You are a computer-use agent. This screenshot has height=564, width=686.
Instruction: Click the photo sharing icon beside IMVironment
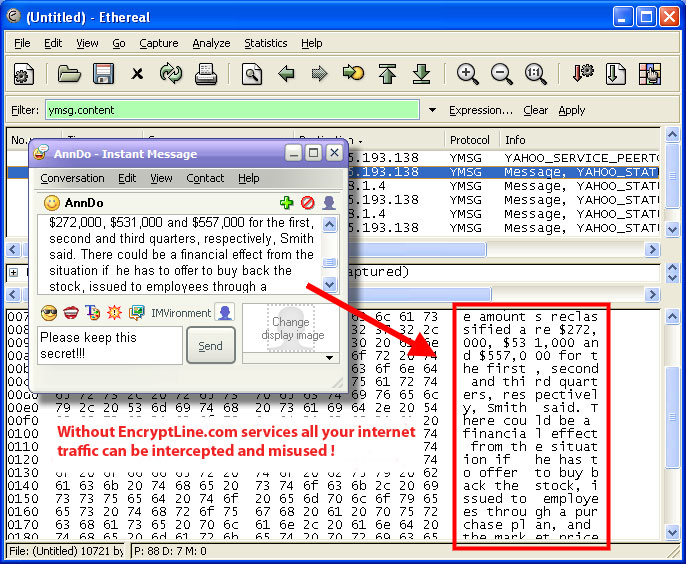point(137,312)
